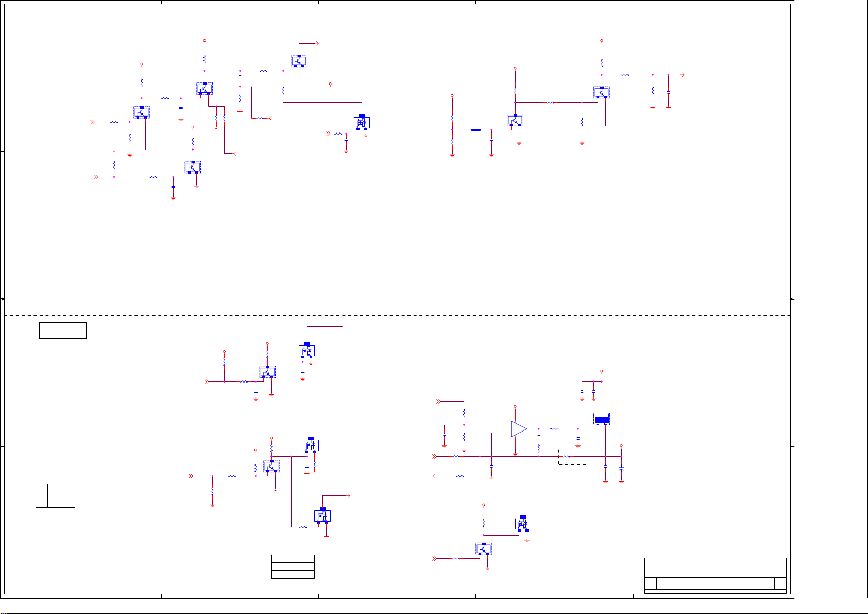Viewport: 868px width, 614px height.
Task: Select the topmost MOSFET in the lower-left circuits
Action: tap(307, 351)
